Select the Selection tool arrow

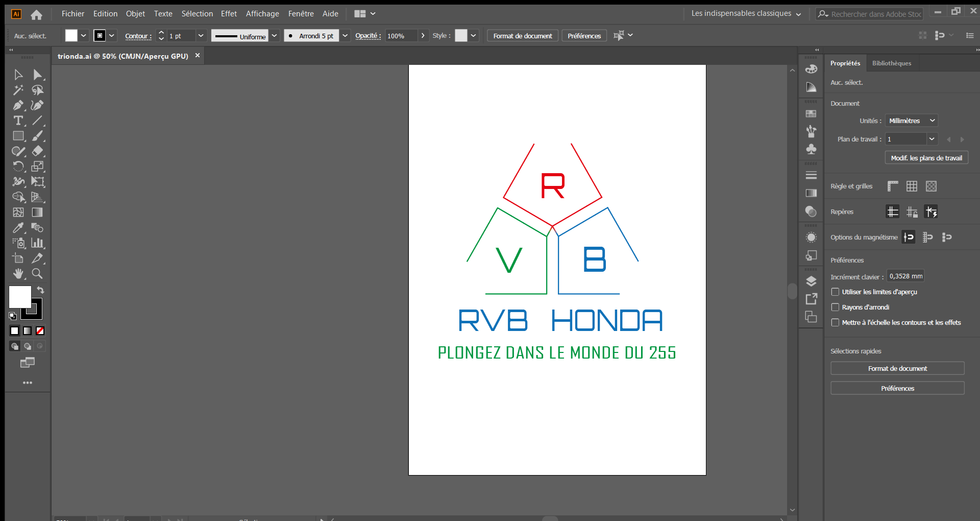(x=18, y=75)
